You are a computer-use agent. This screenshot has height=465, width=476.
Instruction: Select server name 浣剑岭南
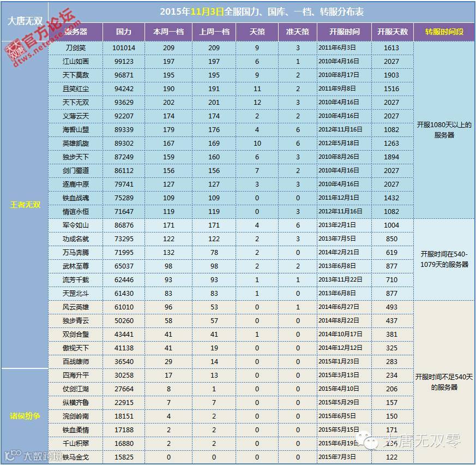click(76, 416)
